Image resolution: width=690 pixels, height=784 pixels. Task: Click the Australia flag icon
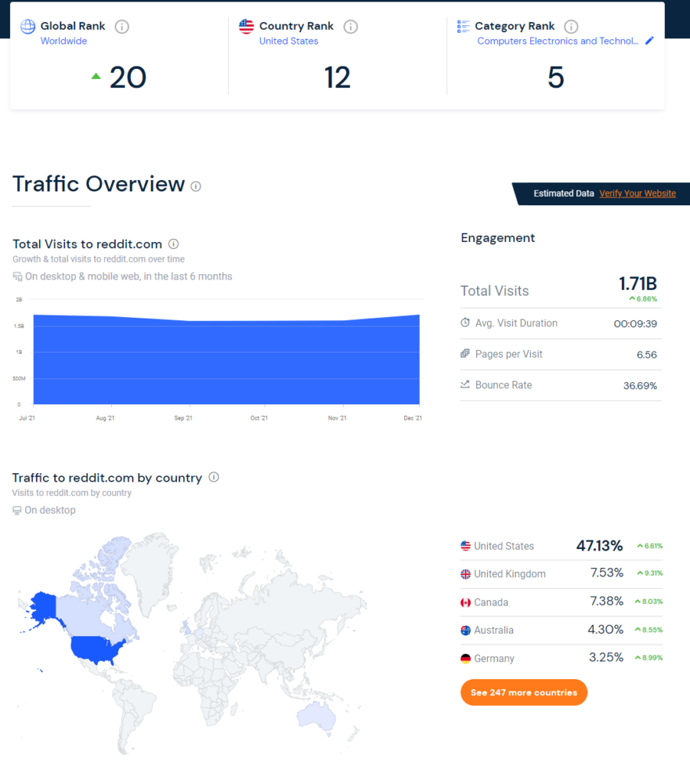point(467,630)
